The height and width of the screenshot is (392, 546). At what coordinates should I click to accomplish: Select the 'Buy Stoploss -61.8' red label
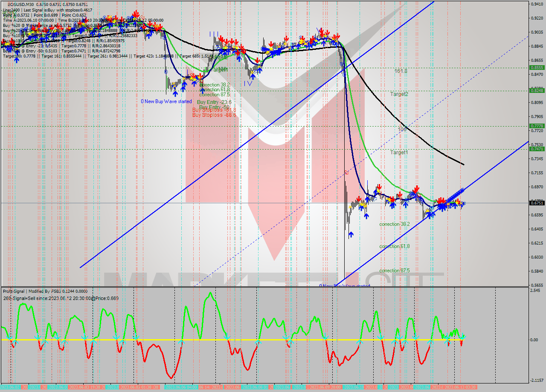click(x=214, y=110)
